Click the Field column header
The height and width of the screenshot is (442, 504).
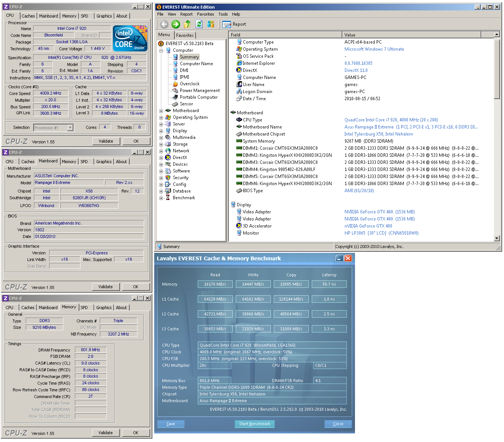click(x=285, y=35)
